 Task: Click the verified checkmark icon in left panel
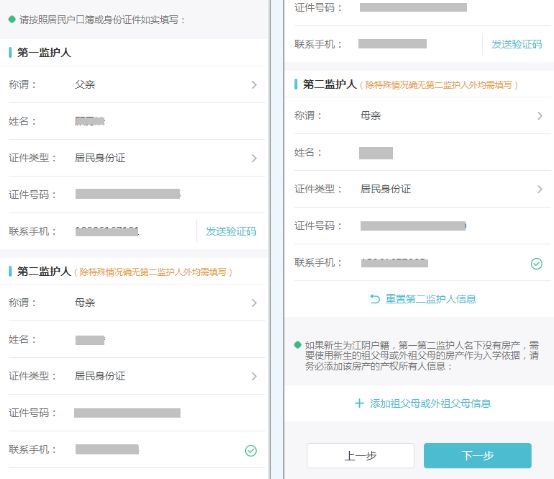click(251, 450)
